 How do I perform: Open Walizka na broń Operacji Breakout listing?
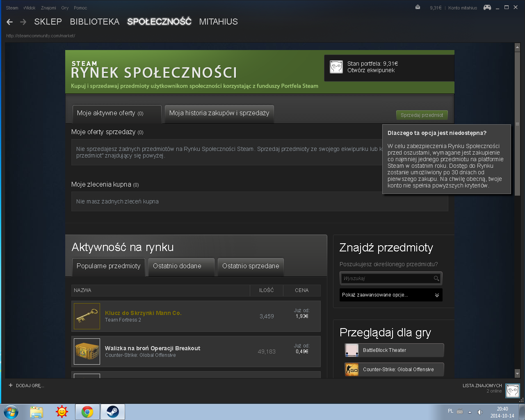point(153,348)
